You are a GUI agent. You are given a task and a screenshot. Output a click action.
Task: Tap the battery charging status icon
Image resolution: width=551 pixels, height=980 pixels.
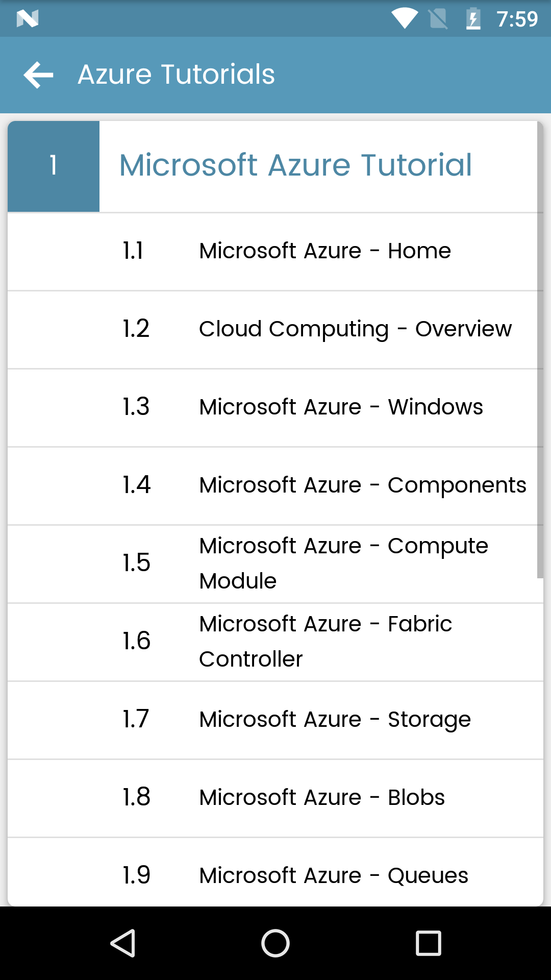point(473,19)
